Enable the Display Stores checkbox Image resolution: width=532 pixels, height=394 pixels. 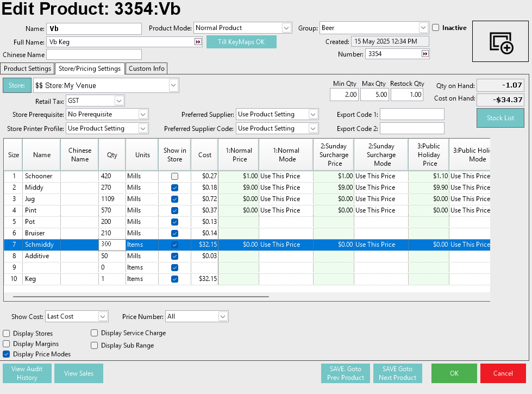point(7,334)
